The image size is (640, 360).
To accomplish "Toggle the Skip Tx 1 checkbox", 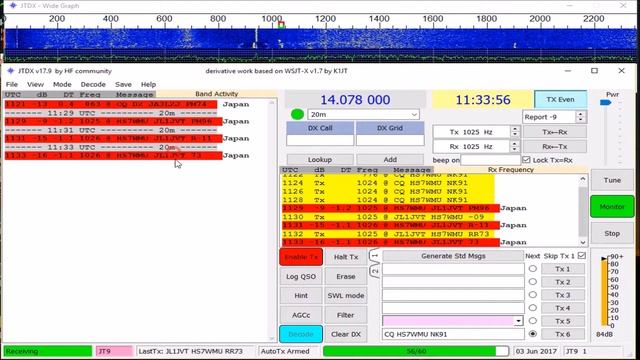I will tap(582, 256).
